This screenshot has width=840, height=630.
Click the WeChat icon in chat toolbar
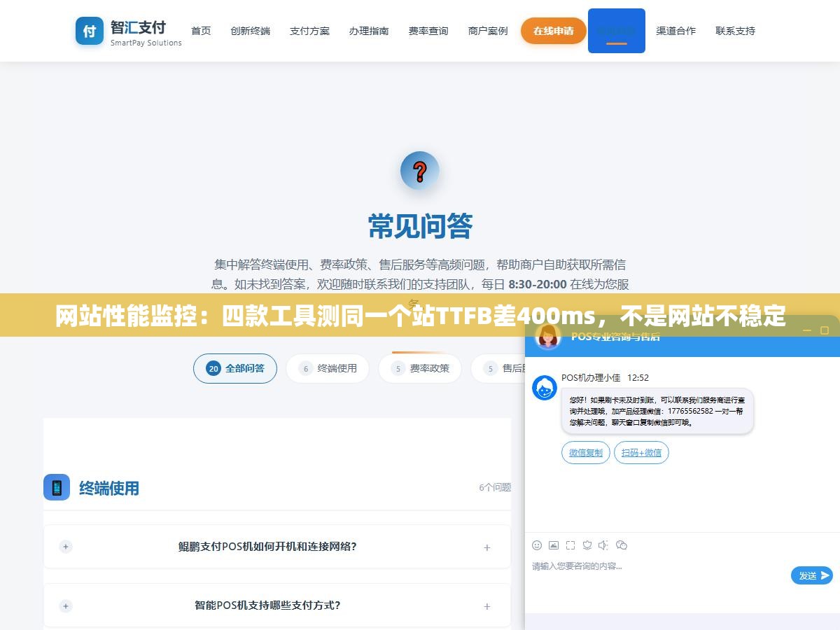tap(621, 545)
